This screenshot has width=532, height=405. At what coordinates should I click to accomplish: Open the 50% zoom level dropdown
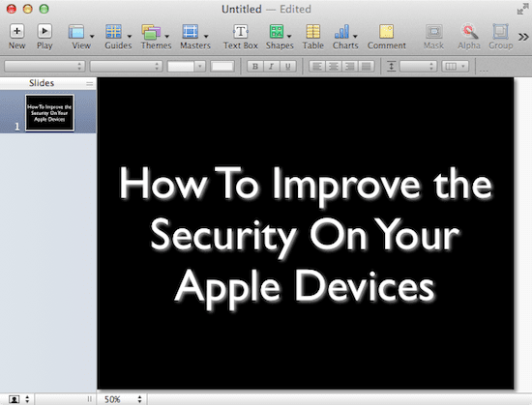(x=122, y=399)
